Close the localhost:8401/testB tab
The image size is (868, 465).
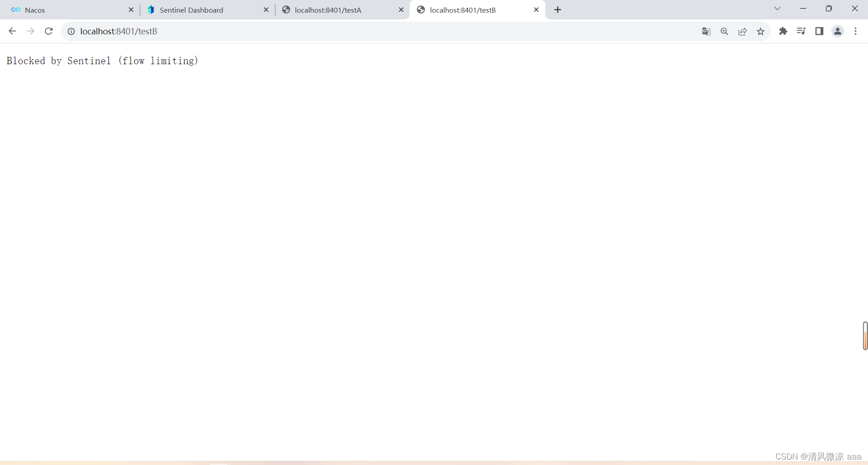coord(536,9)
